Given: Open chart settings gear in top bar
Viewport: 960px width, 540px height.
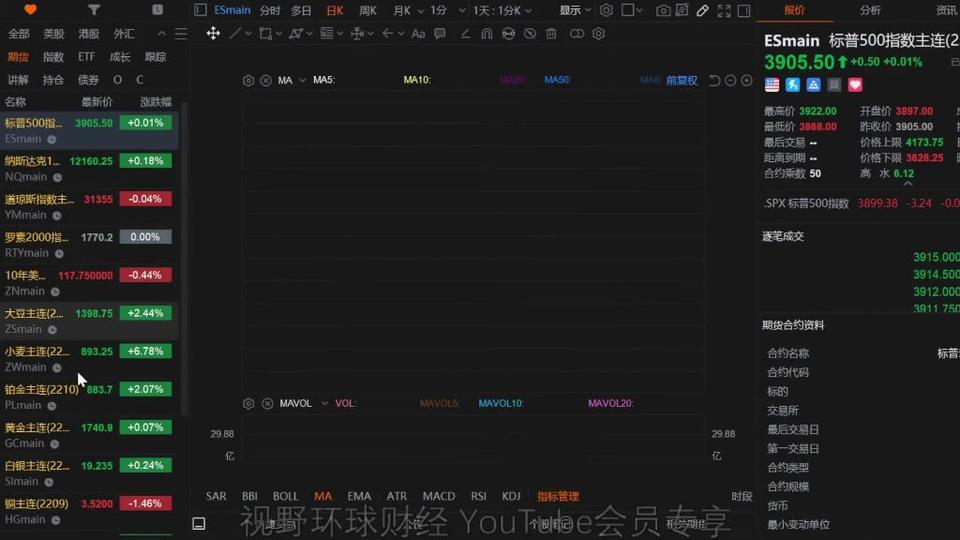Looking at the screenshot, I should tap(606, 10).
